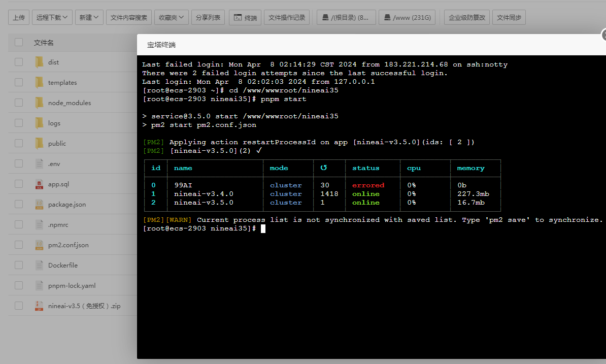
Task: Click the nineai-v3.5.0 name in process table
Action: click(204, 203)
